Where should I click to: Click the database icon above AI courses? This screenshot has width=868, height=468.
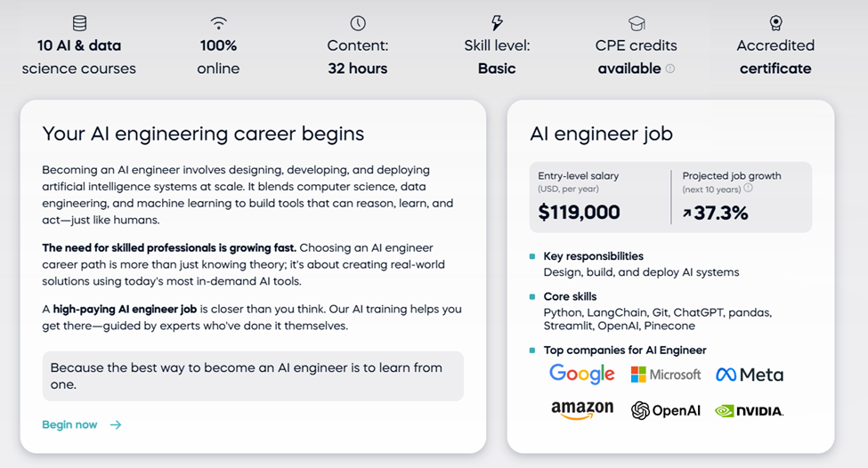(79, 23)
